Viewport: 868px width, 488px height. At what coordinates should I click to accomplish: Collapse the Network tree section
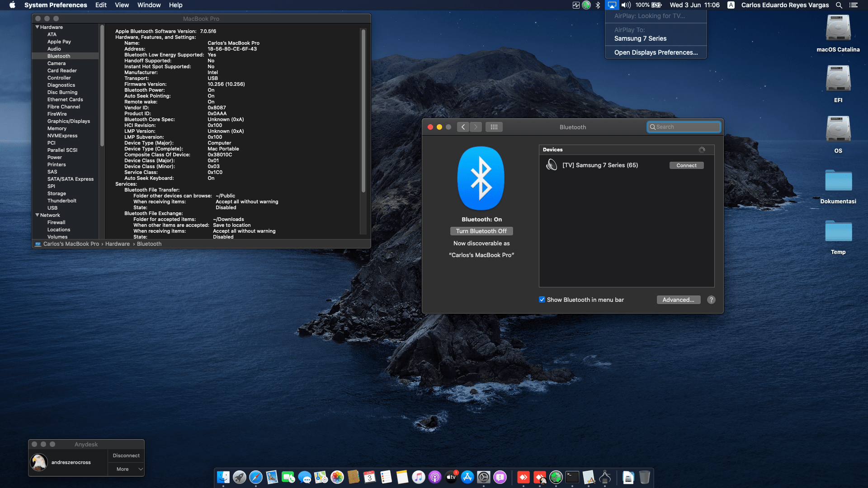tap(37, 215)
